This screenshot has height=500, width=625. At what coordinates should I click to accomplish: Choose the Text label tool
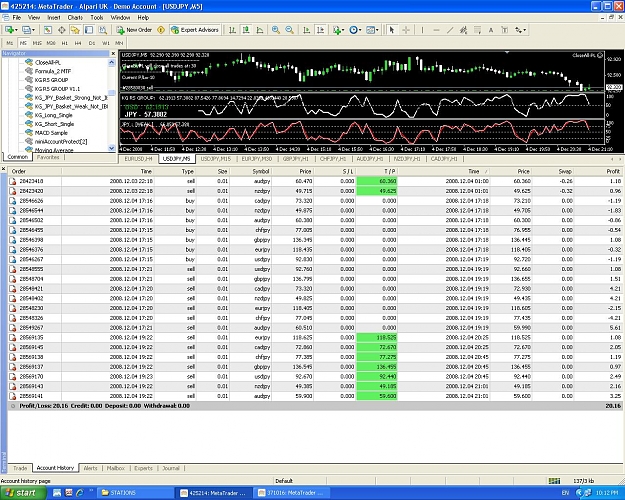pos(491,30)
